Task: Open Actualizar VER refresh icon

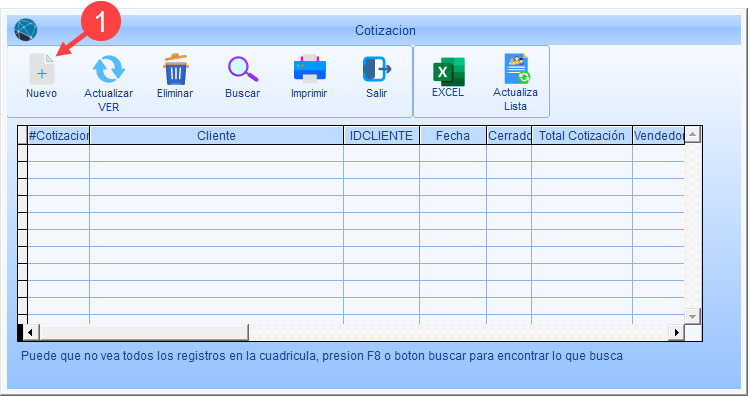Action: 109,70
